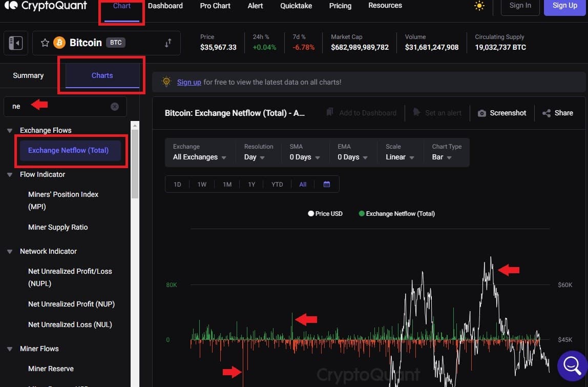Select the 1M time range
The height and width of the screenshot is (387, 588).
pyautogui.click(x=227, y=185)
